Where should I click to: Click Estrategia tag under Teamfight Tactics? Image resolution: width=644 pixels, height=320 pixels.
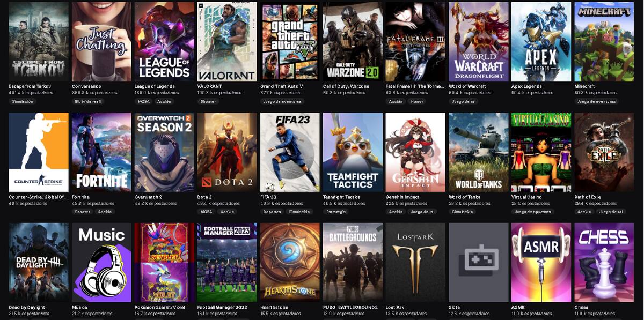click(x=336, y=212)
